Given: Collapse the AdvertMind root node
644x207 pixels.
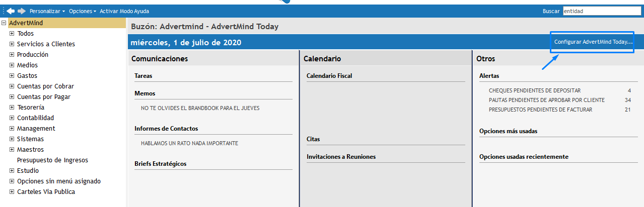Looking at the screenshot, I should [x=4, y=23].
